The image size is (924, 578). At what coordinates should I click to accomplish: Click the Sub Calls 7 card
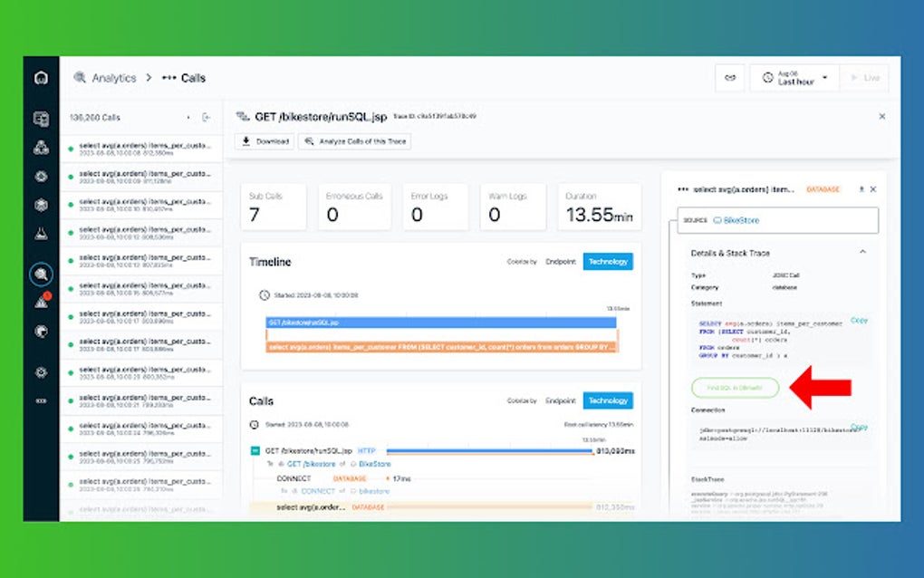click(274, 207)
